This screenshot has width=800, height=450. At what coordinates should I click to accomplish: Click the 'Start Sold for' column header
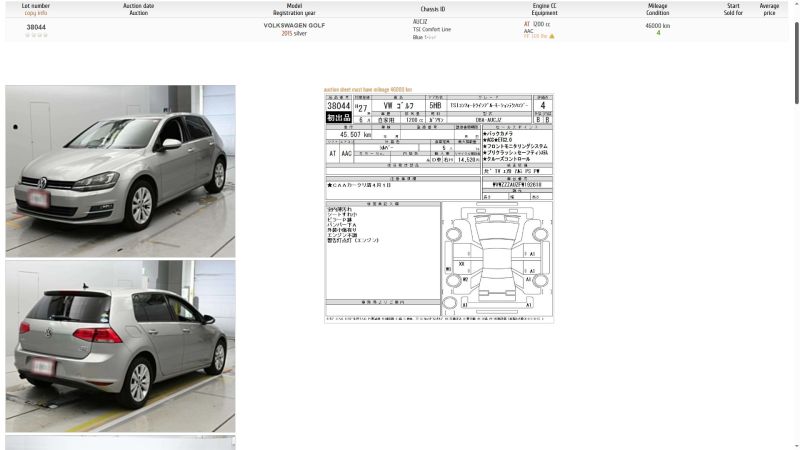[733, 9]
